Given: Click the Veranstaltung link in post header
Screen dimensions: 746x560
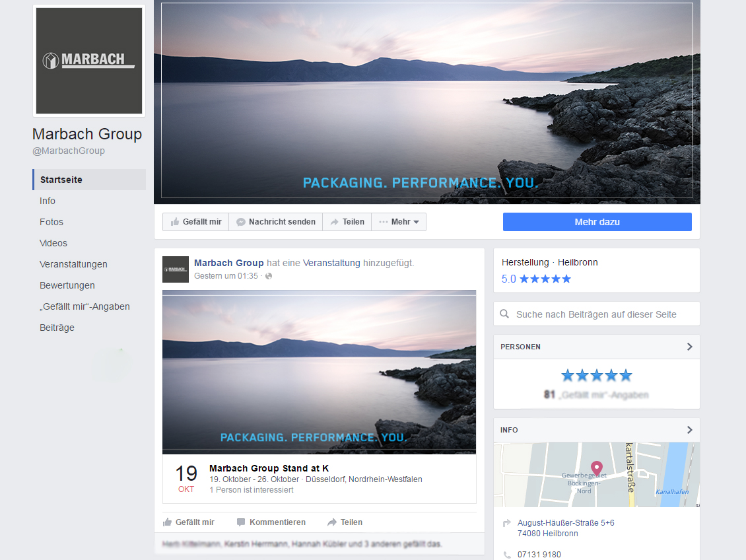Looking at the screenshot, I should tap(331, 263).
